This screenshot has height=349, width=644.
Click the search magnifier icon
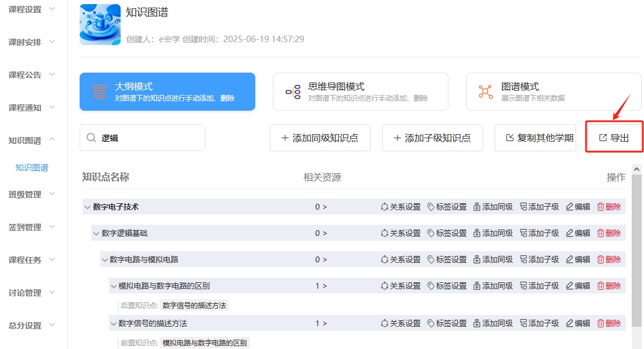[x=91, y=138]
